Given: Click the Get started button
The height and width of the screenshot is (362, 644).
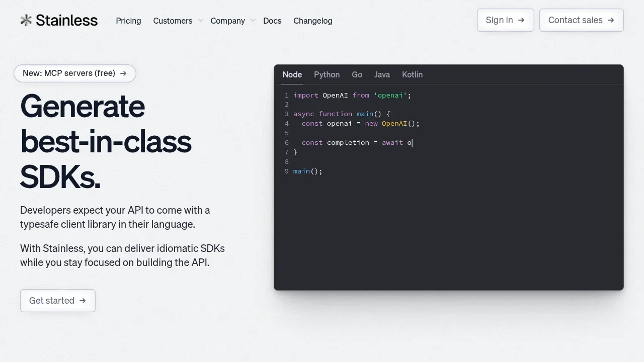Looking at the screenshot, I should point(58,301).
